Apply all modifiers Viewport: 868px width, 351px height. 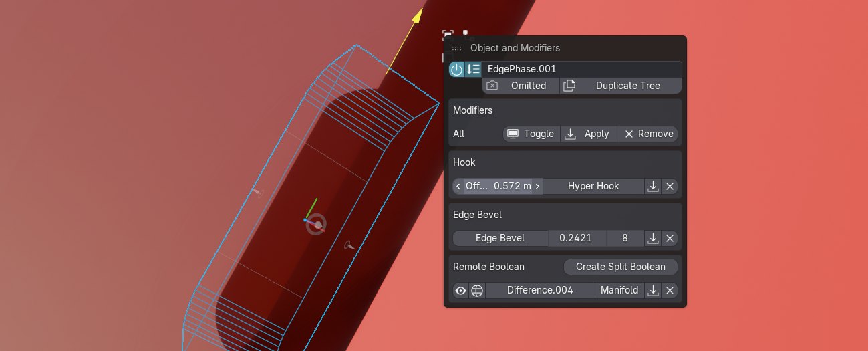point(589,134)
